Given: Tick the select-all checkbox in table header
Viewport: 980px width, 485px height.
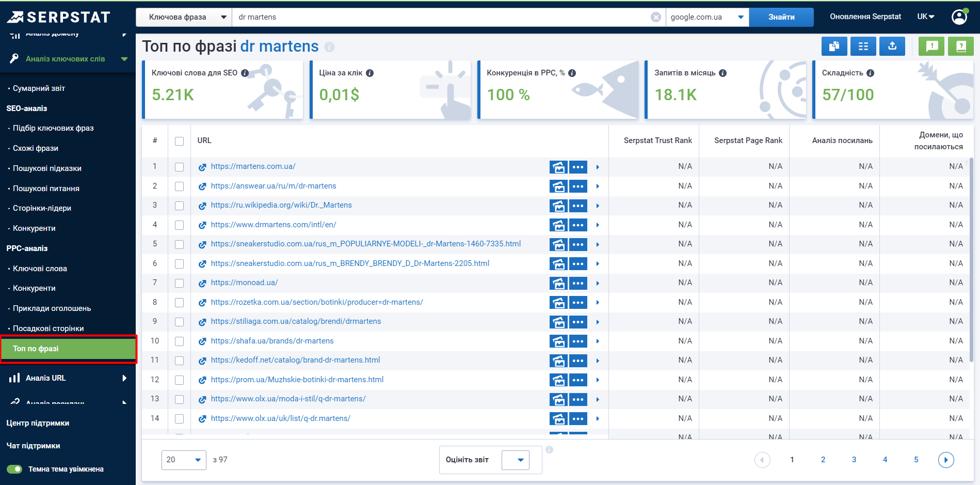Looking at the screenshot, I should point(179,141).
